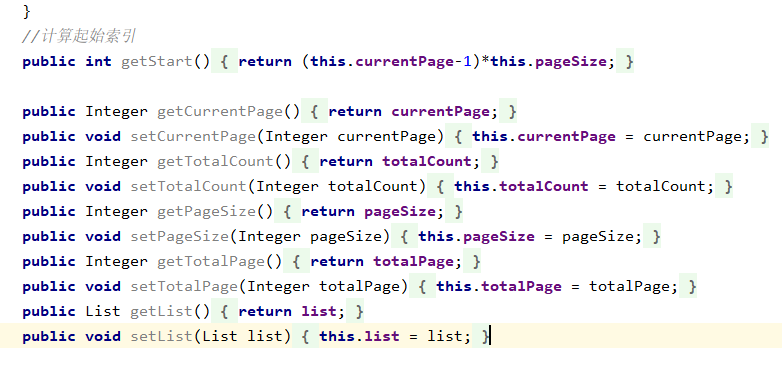
Task: Click closing fold brace of setList
Action: point(481,336)
